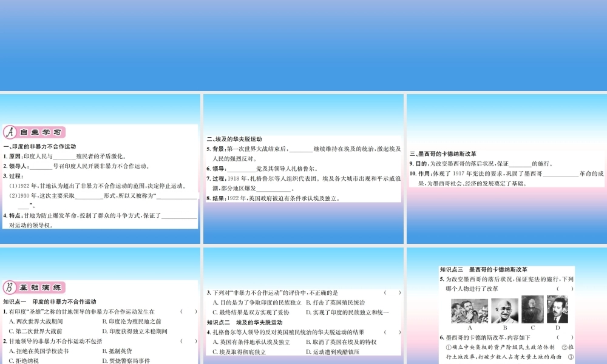Click line 6. 领导 党及其领导人扎格鲁尔
This screenshot has width=607, height=364.
[262, 169]
